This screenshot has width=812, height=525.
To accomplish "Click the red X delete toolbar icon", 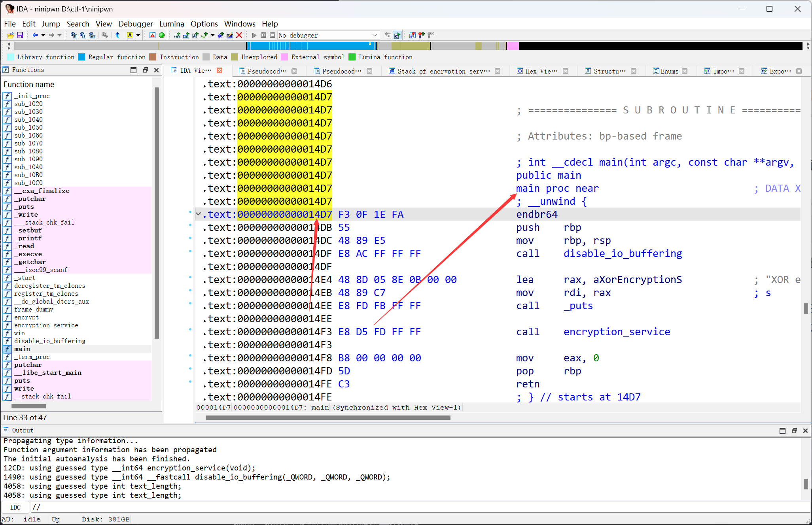I will 239,35.
